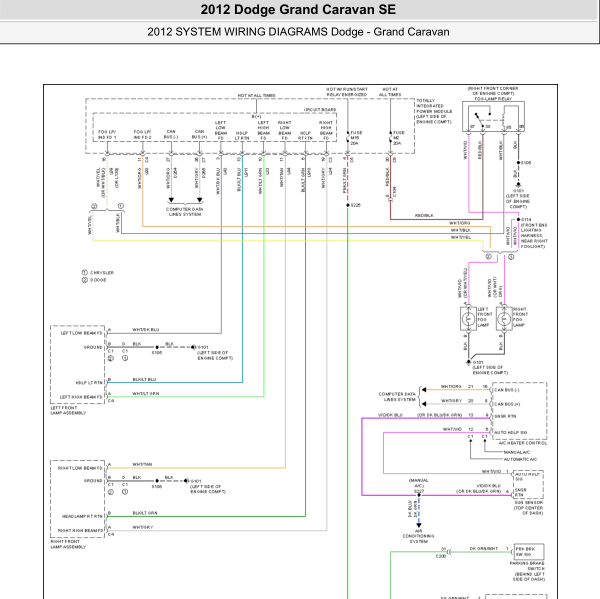The image size is (600, 599).
Task: Click the 'HOT W/ RUN/START RELAY ENERGIZED' label
Action: pyautogui.click(x=347, y=92)
